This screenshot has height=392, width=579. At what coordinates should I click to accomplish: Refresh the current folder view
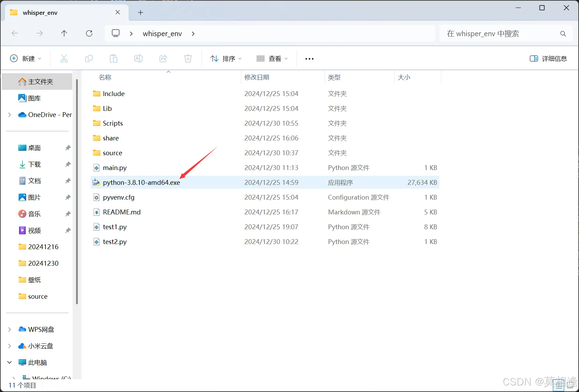tap(89, 33)
